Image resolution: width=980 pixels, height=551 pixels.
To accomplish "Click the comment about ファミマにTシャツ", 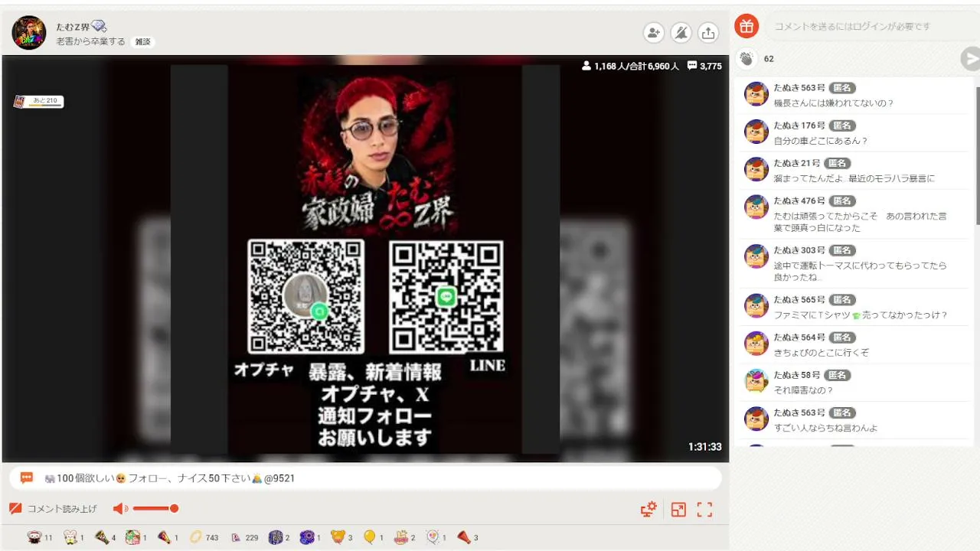I will coord(861,315).
